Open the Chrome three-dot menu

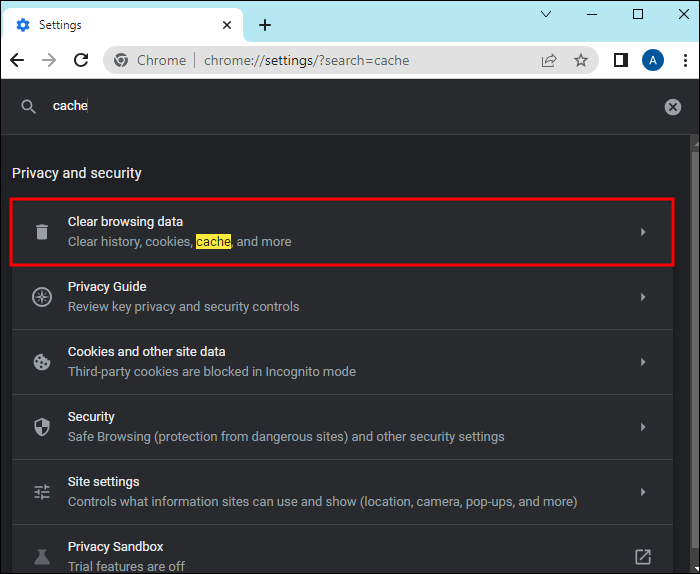coord(685,60)
